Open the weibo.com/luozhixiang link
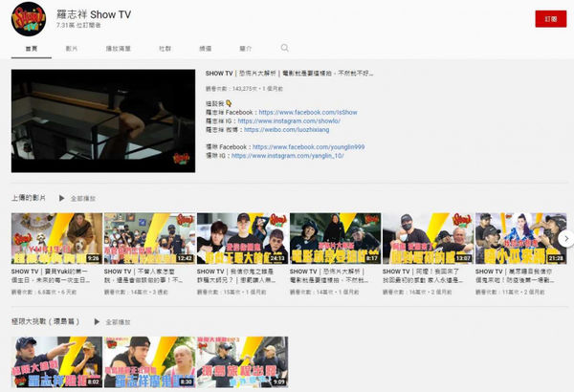The image size is (574, 392). tap(285, 129)
